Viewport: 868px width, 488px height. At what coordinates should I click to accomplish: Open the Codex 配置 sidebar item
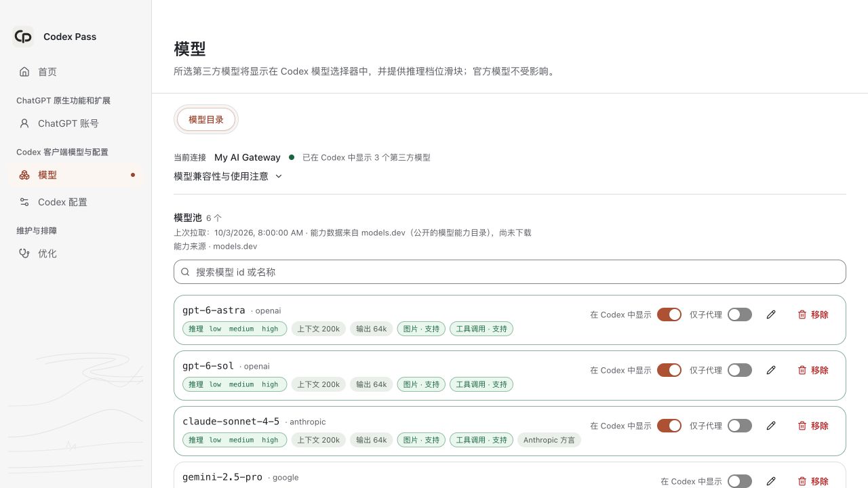(75, 202)
